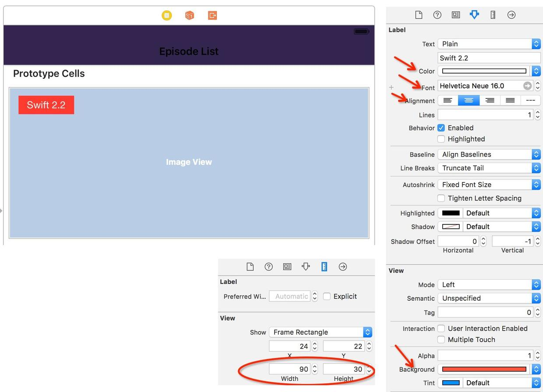The height and width of the screenshot is (392, 543).
Task: Open Connections inspector in right panel
Action: [511, 15]
